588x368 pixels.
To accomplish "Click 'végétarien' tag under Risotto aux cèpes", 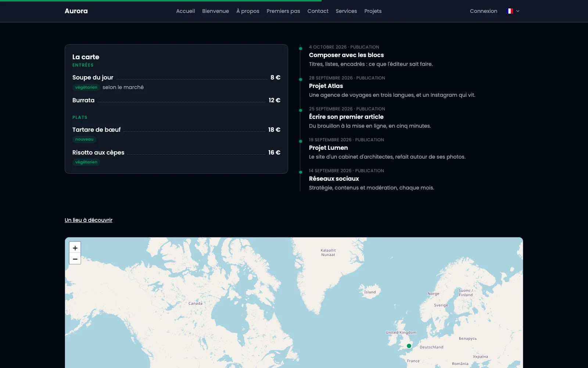I will [86, 162].
